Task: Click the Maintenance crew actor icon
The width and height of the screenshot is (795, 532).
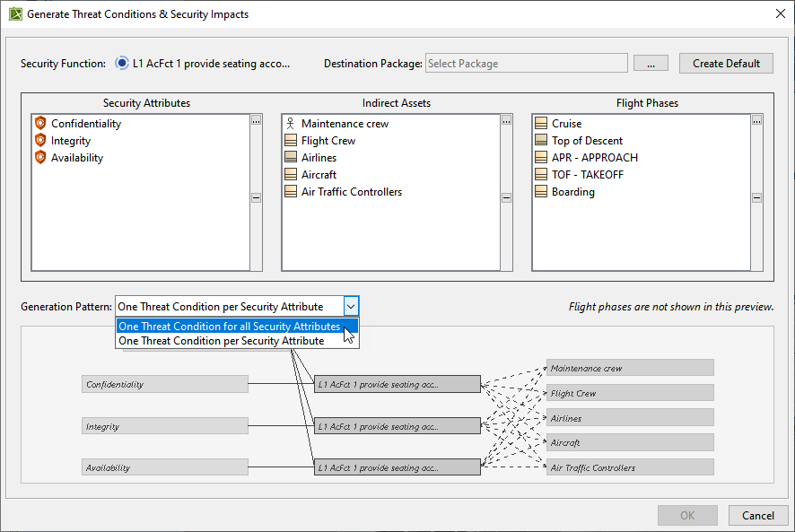Action: [x=290, y=124]
